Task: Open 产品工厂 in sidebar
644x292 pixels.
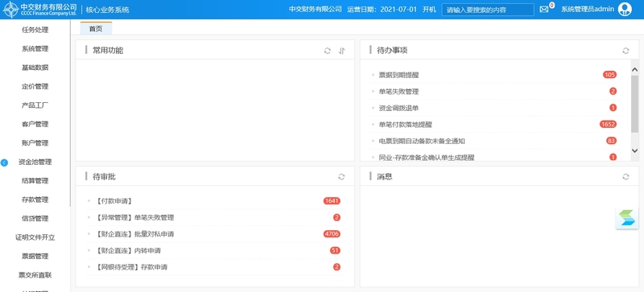Action: click(x=35, y=105)
